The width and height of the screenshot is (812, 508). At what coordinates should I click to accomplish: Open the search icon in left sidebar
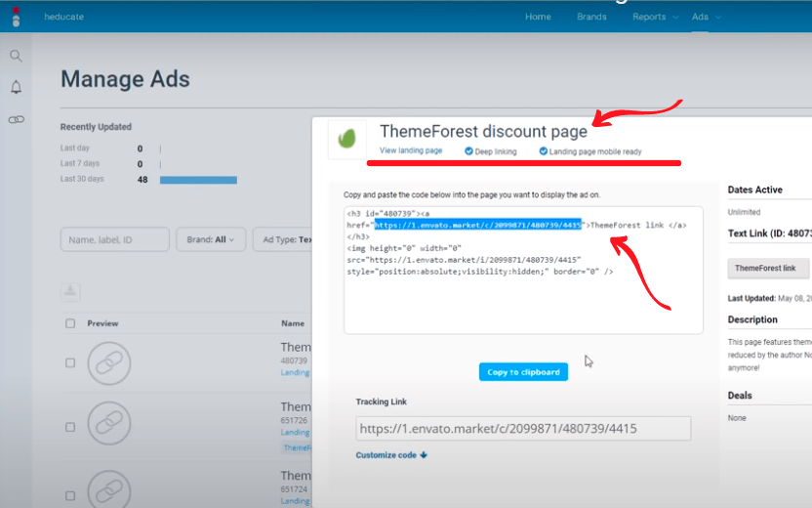click(x=16, y=56)
